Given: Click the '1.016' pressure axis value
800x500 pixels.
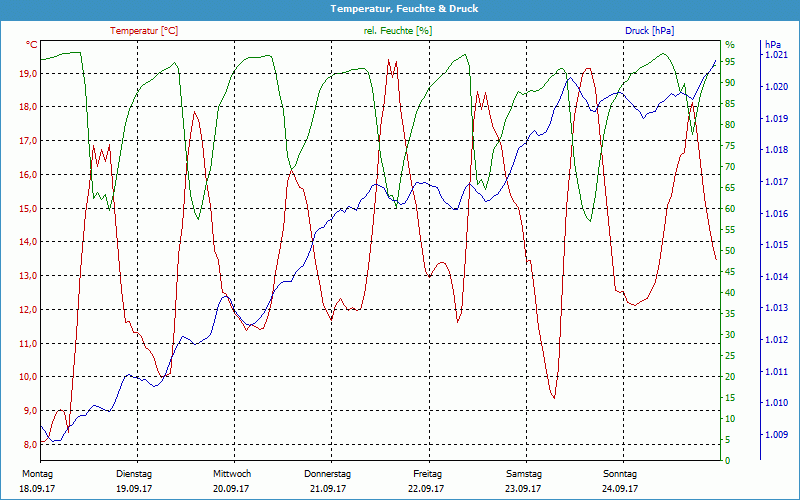Looking at the screenshot, I should (x=777, y=213).
